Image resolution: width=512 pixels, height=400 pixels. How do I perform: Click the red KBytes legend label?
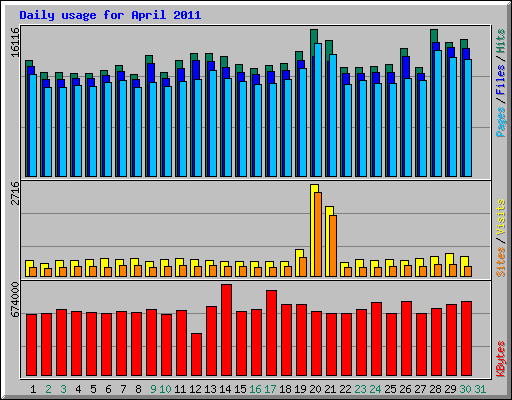(x=501, y=359)
